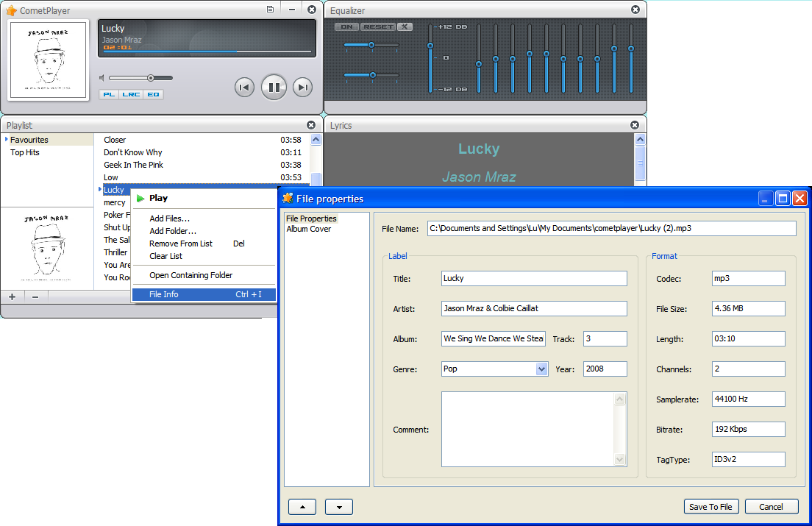Select Album Cover in the properties sidebar
Viewport: 812px width, 526px height.
pyautogui.click(x=308, y=229)
